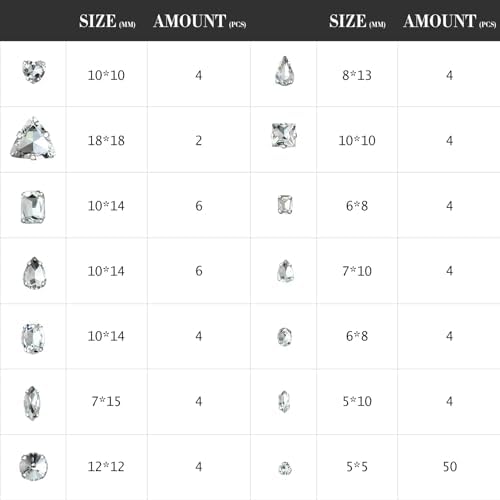Screen dimensions: 500x500
Task: Click the tiny 5*10 marquise crystal
Action: [x=284, y=402]
